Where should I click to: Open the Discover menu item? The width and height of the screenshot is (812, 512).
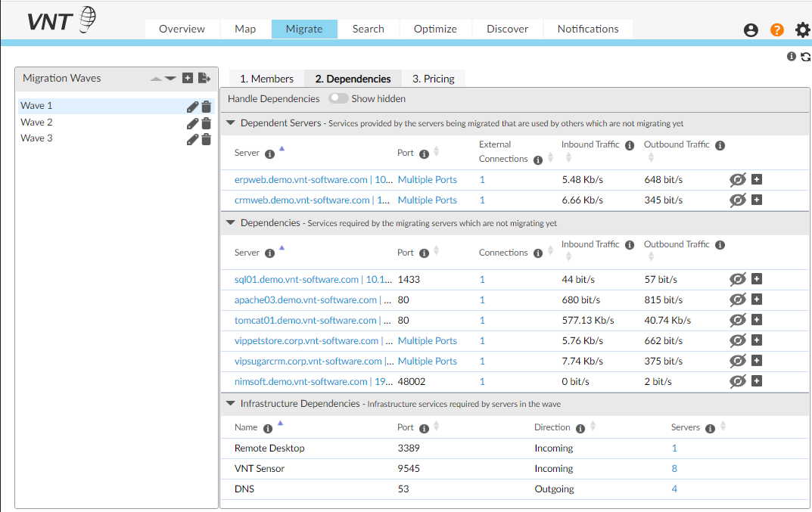(x=507, y=29)
